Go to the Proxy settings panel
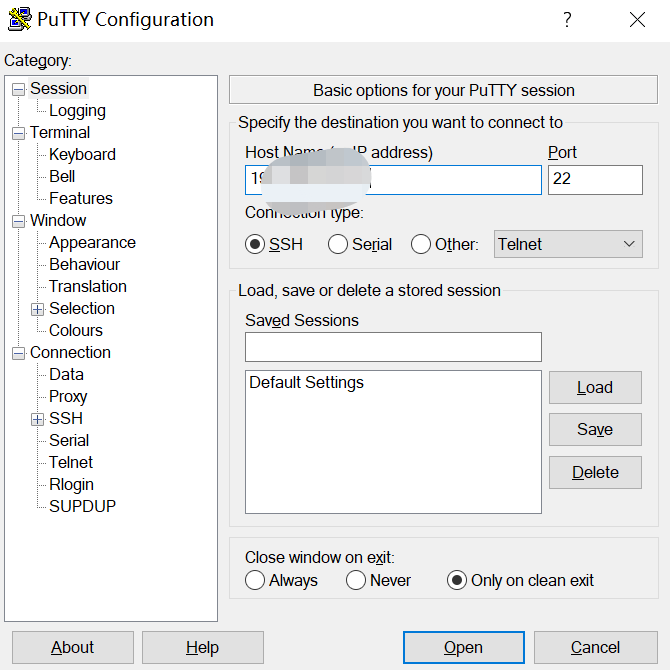 [68, 396]
